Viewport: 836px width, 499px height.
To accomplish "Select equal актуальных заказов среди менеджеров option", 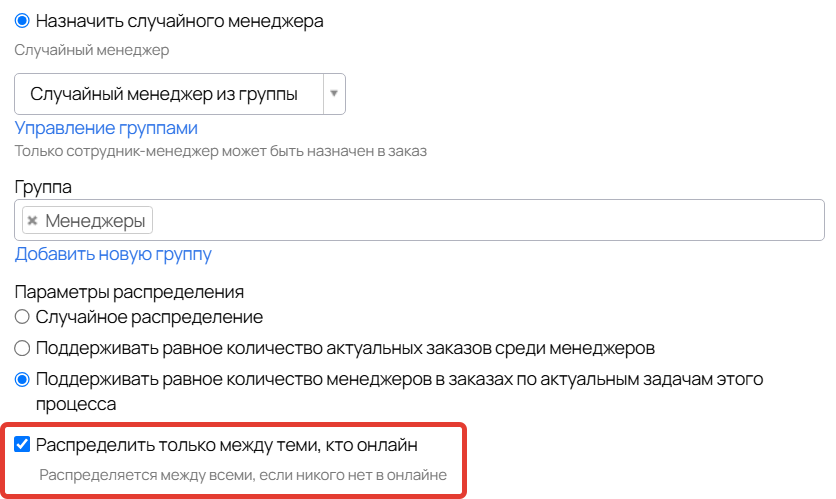I will [22, 349].
